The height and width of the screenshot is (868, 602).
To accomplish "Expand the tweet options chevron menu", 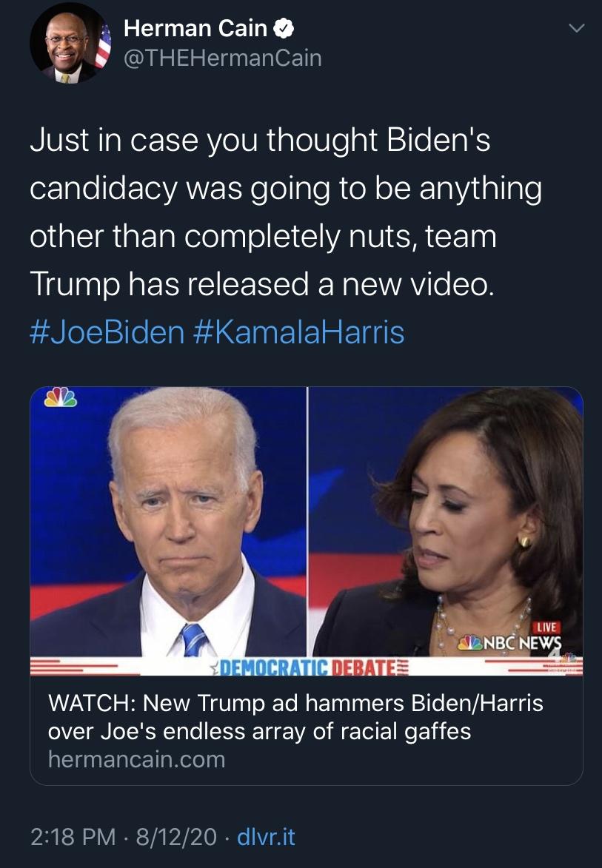I will 575,28.
